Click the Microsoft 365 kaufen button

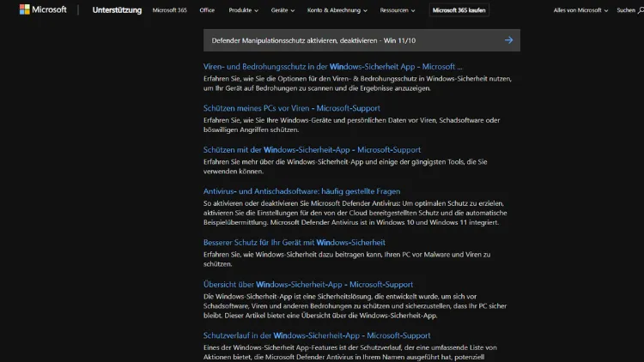click(459, 10)
